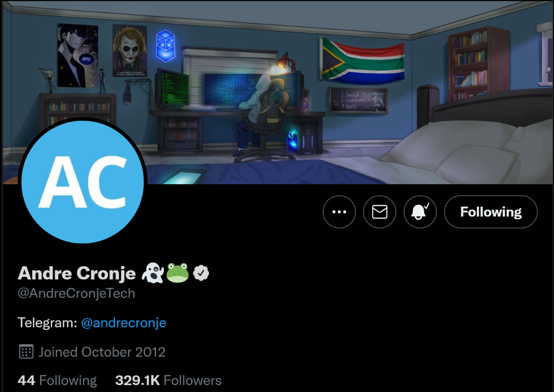Viewport: 554px width, 392px height.
Task: View the 329.1K Followers list
Action: [169, 380]
